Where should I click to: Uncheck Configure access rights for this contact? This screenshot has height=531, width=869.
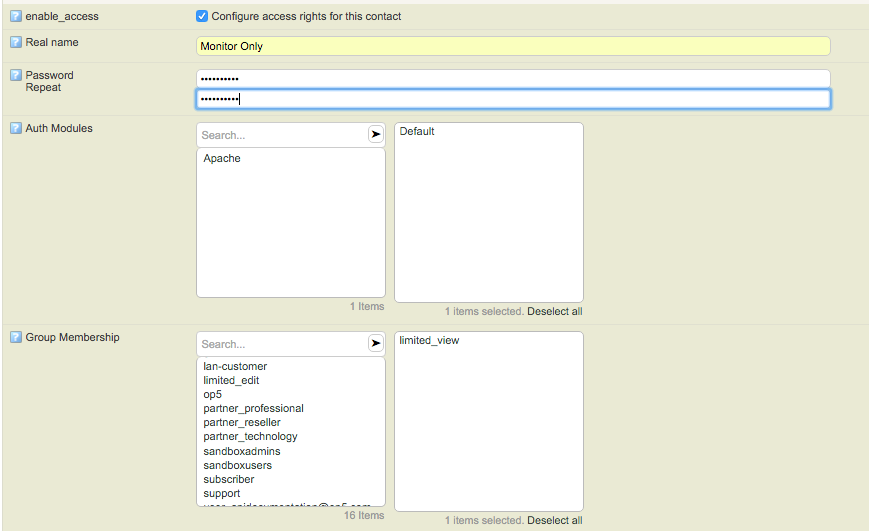(x=202, y=16)
